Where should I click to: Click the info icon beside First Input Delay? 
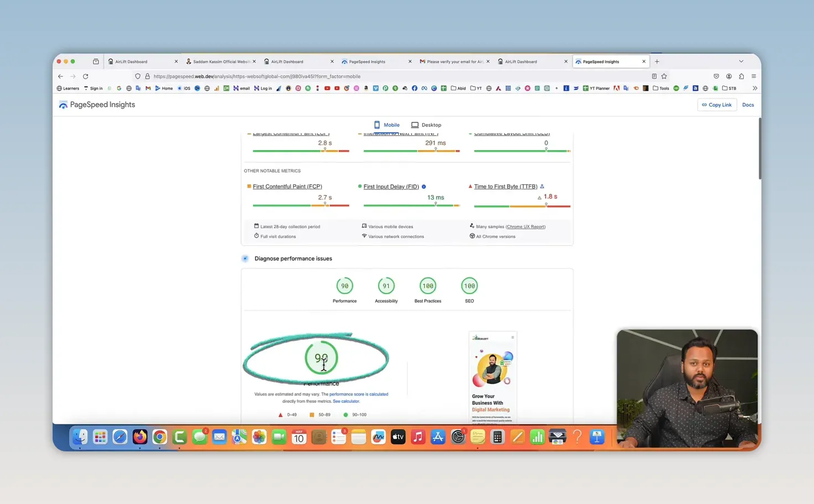tap(424, 187)
